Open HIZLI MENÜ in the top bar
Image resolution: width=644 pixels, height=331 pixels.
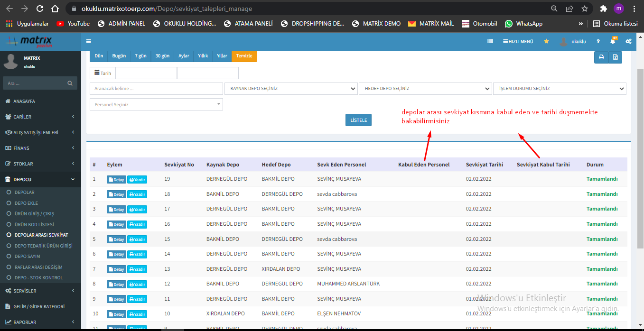(518, 41)
